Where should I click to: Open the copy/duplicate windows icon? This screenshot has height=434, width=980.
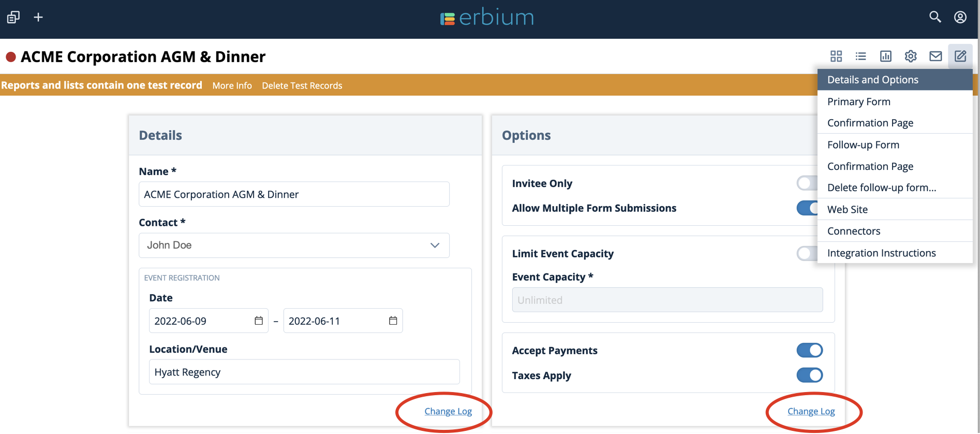pos(13,17)
